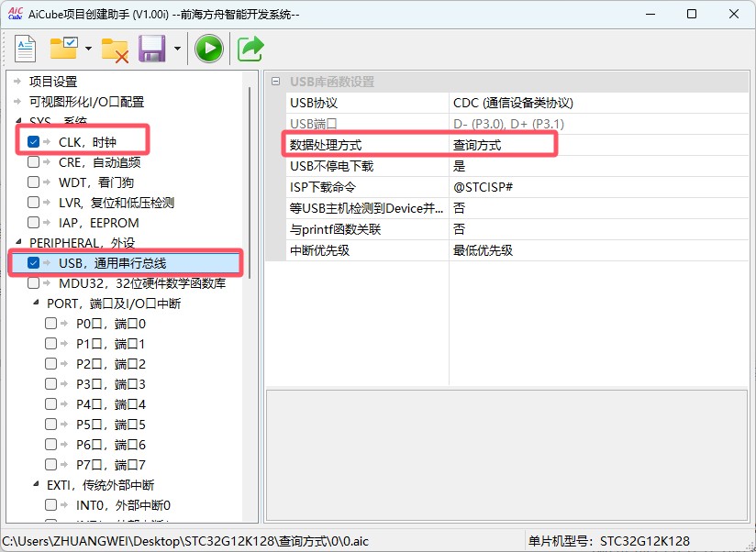The image size is (756, 552).
Task: Tick the P0口, 端口0 checkbox
Action: (x=50, y=323)
